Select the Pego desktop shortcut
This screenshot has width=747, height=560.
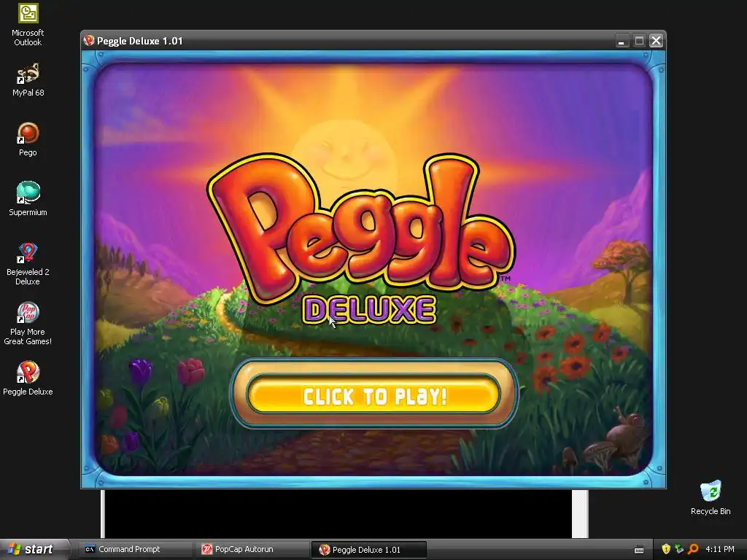point(28,139)
